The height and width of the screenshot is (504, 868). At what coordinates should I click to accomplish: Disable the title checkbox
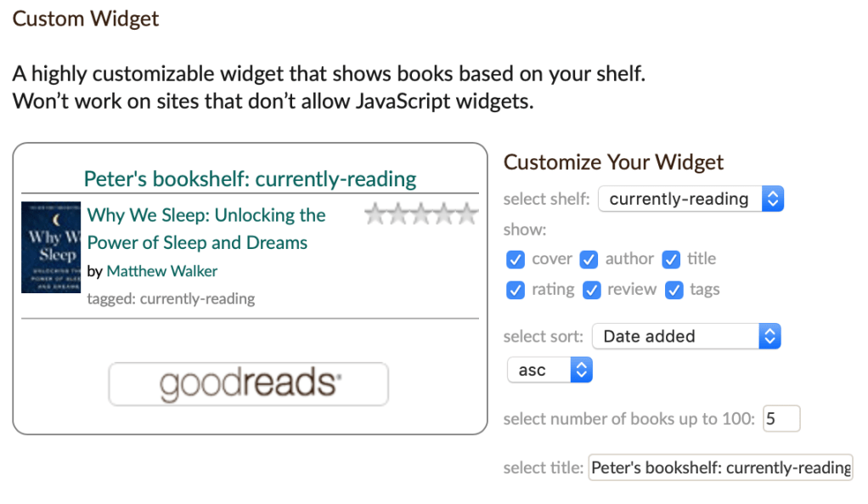tap(671, 259)
